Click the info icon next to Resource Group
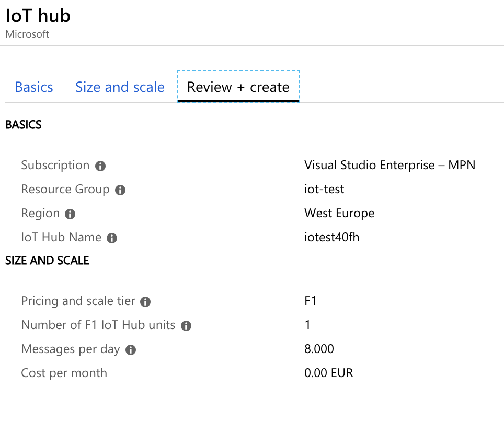Viewport: 504px width, 423px height. tap(120, 190)
